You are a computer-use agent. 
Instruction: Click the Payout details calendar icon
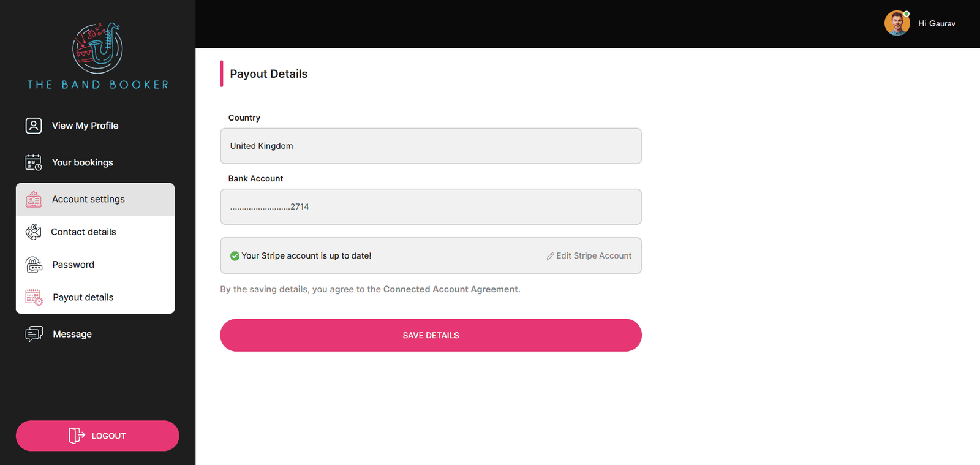point(34,297)
